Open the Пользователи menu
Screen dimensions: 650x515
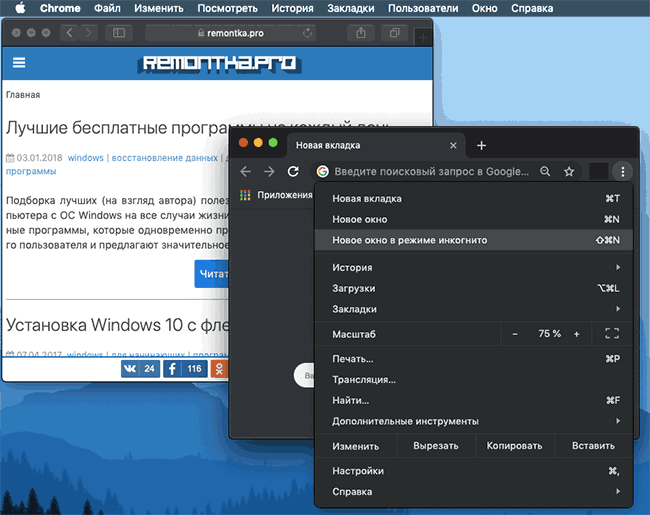click(x=423, y=8)
